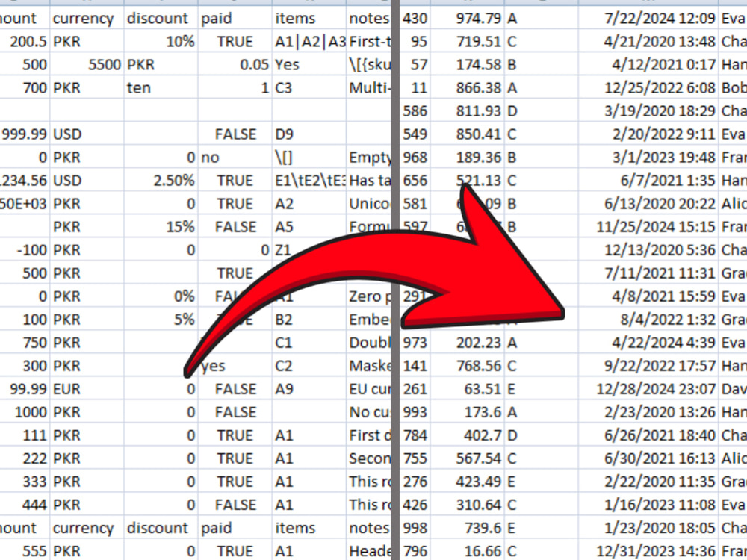Click the 999.99 amount cell
747x560 pixels.
tap(25, 134)
